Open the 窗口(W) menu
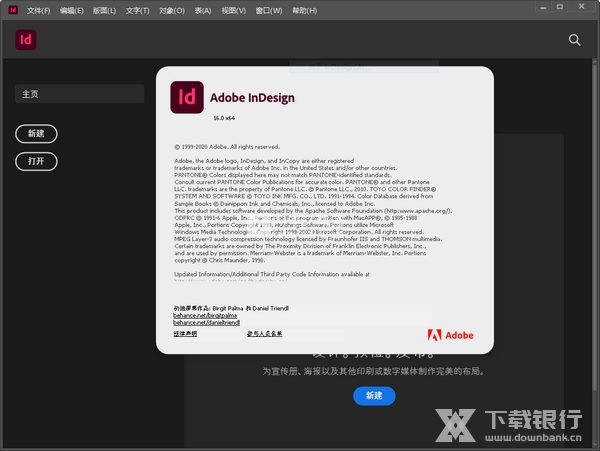Screen dimensions: 600x451 click(x=269, y=11)
